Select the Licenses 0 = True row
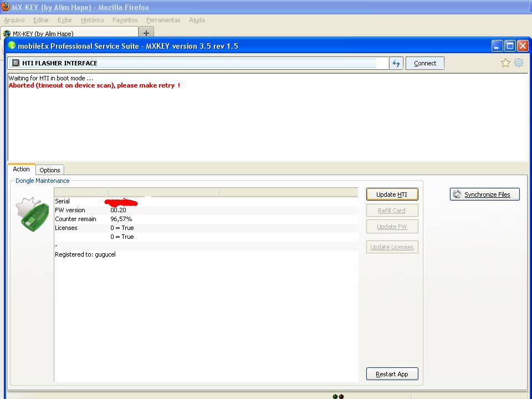 [206, 228]
